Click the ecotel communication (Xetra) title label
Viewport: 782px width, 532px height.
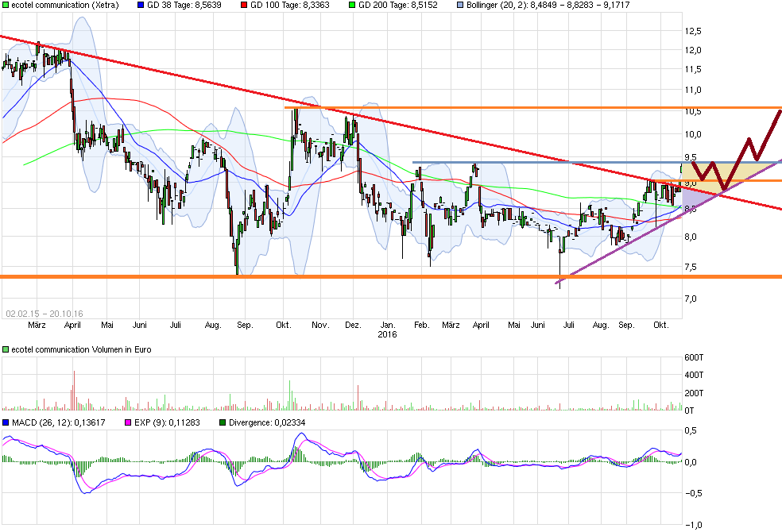(65, 5)
